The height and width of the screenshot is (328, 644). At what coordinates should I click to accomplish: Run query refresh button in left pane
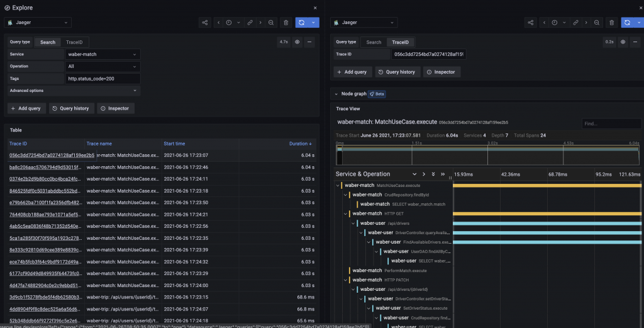click(x=302, y=23)
